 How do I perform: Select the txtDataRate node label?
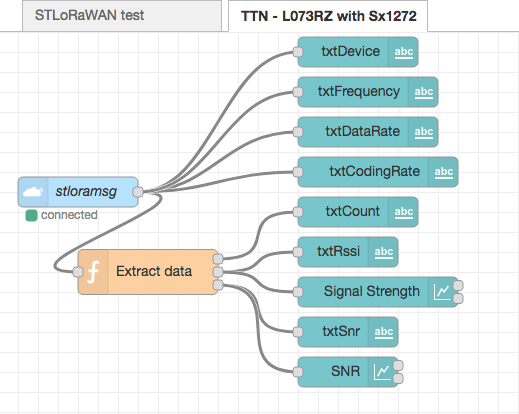click(363, 131)
